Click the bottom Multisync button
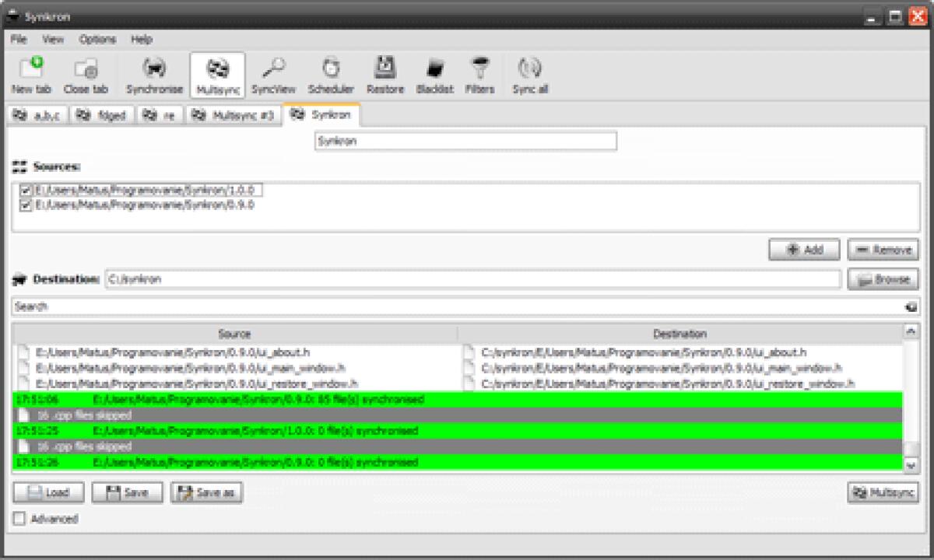The image size is (934, 560). [x=883, y=492]
